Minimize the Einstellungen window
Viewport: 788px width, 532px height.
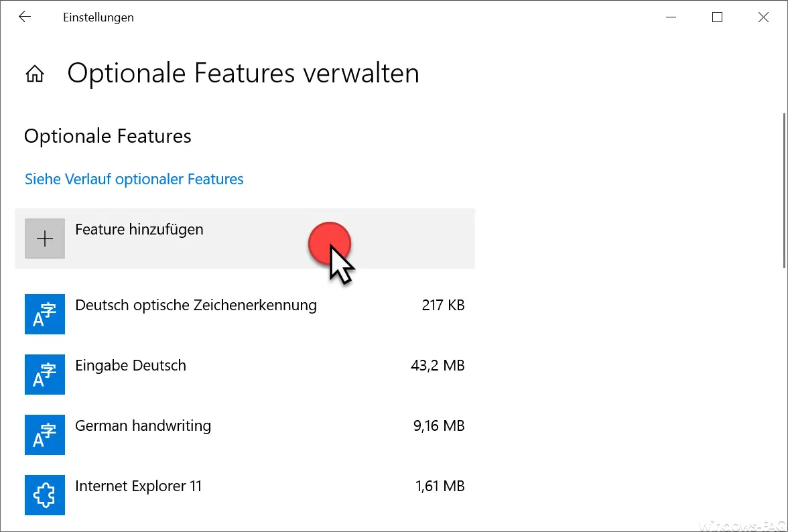pyautogui.click(x=671, y=17)
